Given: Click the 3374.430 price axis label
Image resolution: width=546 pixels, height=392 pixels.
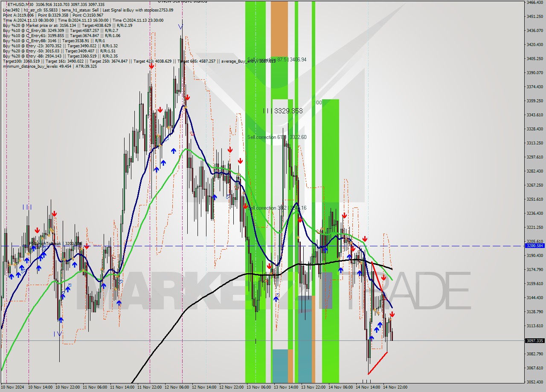Looking at the screenshot, I should click(535, 86).
